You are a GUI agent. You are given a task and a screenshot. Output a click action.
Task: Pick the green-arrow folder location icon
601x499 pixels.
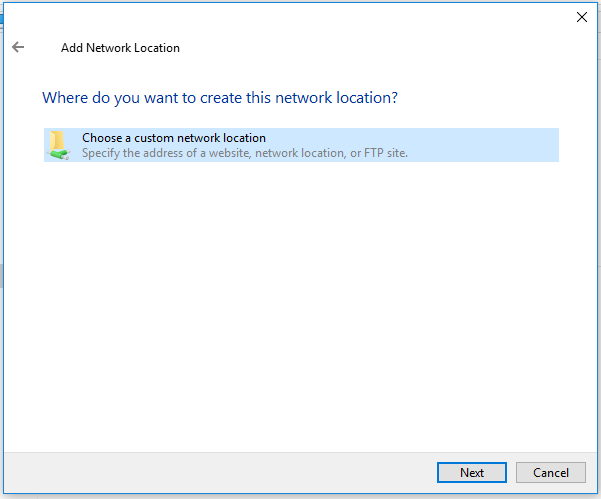click(59, 146)
